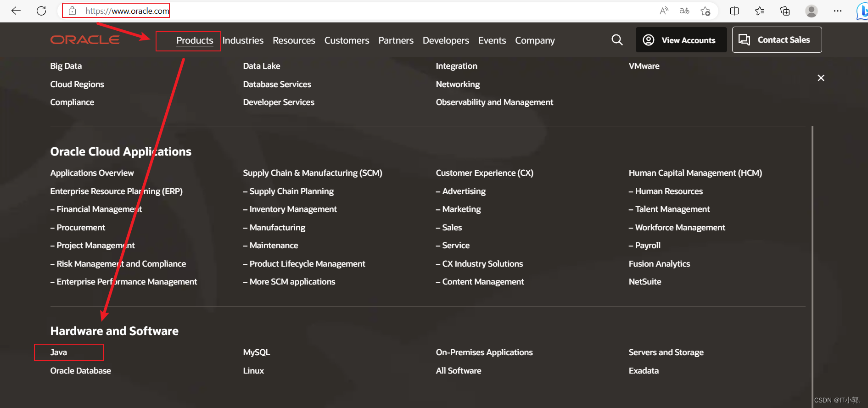
Task: Close the Products mega menu
Action: [821, 78]
